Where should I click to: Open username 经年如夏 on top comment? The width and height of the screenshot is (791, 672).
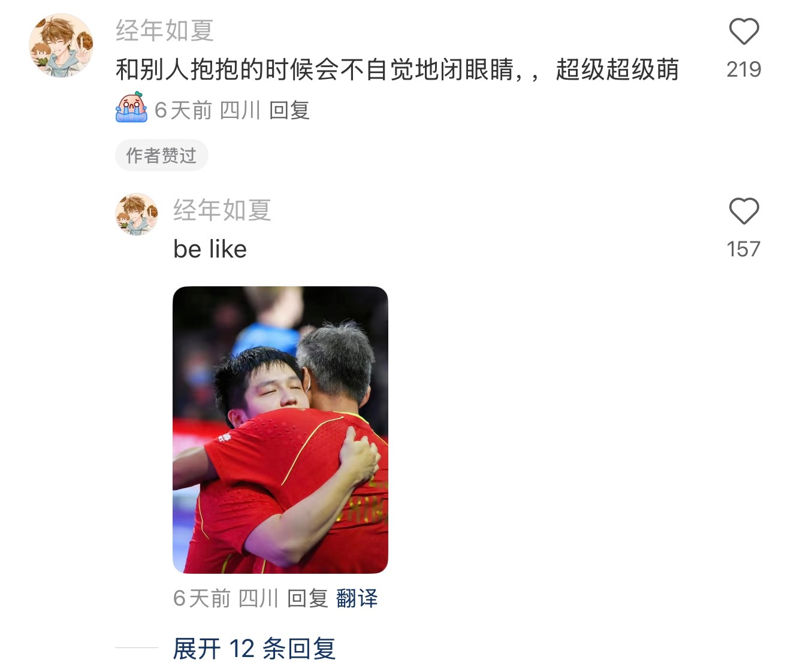click(165, 31)
